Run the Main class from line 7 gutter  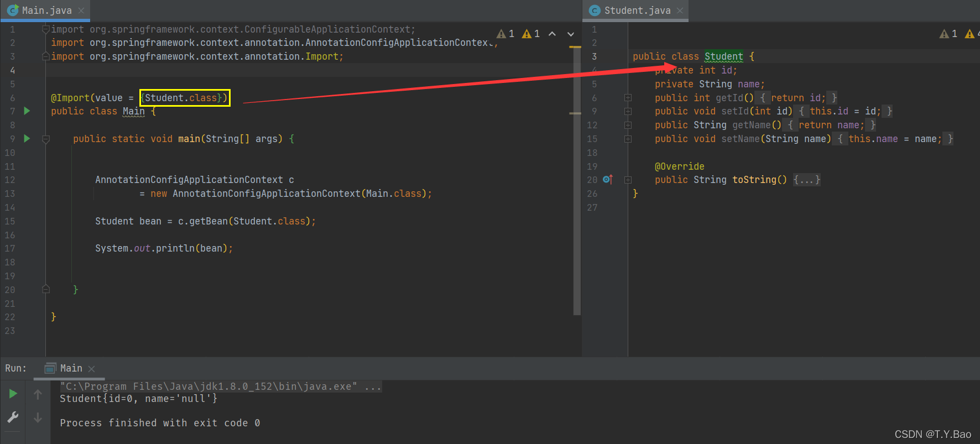tap(27, 111)
